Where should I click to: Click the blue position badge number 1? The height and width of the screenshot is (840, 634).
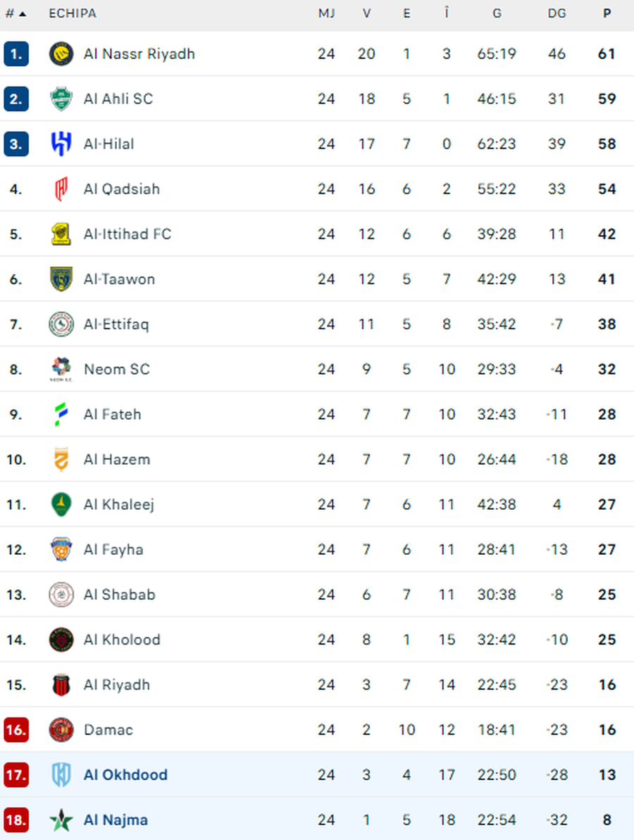coord(15,54)
